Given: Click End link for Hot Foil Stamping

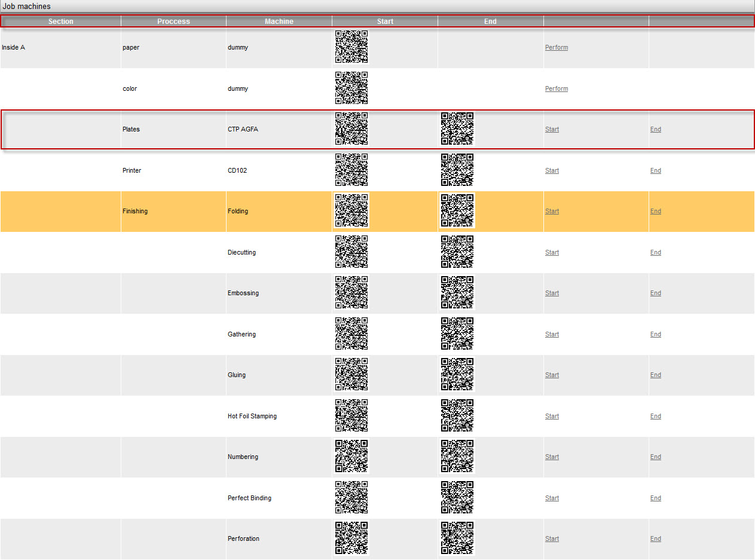Looking at the screenshot, I should [656, 416].
